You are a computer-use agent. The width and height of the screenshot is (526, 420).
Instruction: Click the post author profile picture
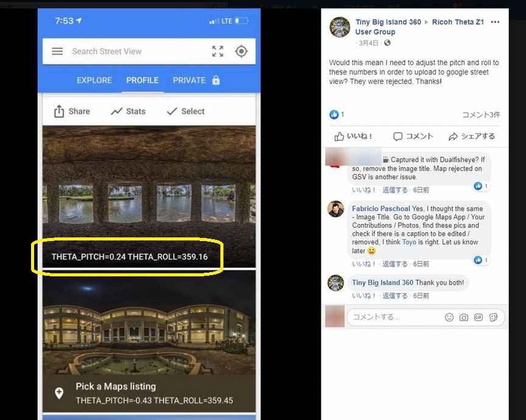point(340,27)
